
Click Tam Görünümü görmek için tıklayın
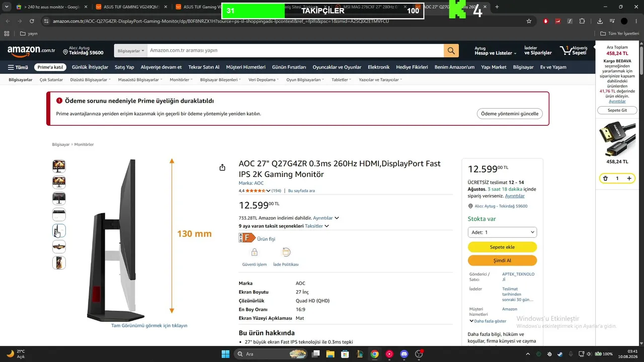pos(149,326)
